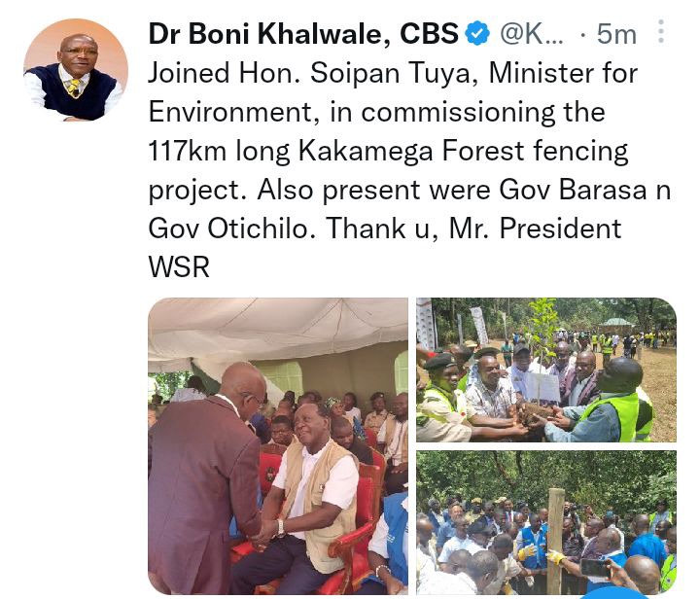Click the words Minister for in tweet
700x599 pixels.
563,73
